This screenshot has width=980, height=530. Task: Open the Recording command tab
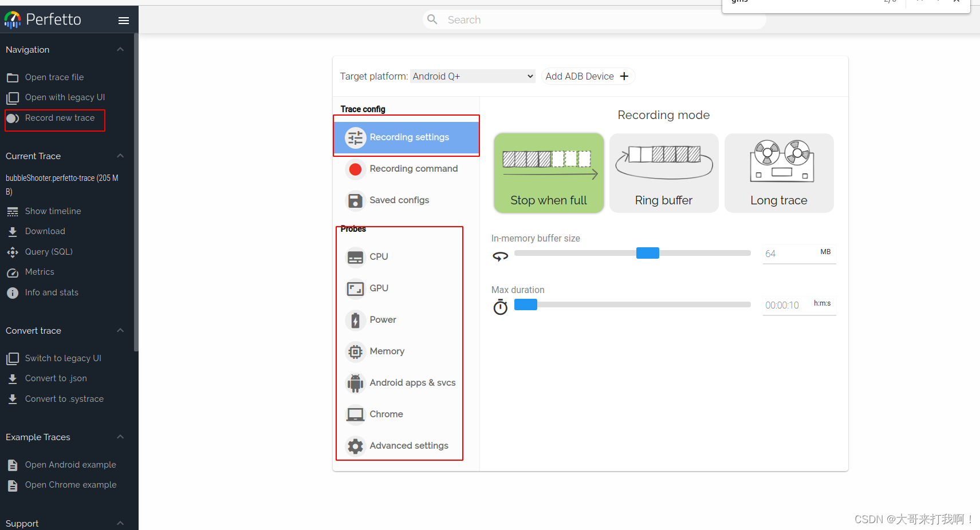406,169
